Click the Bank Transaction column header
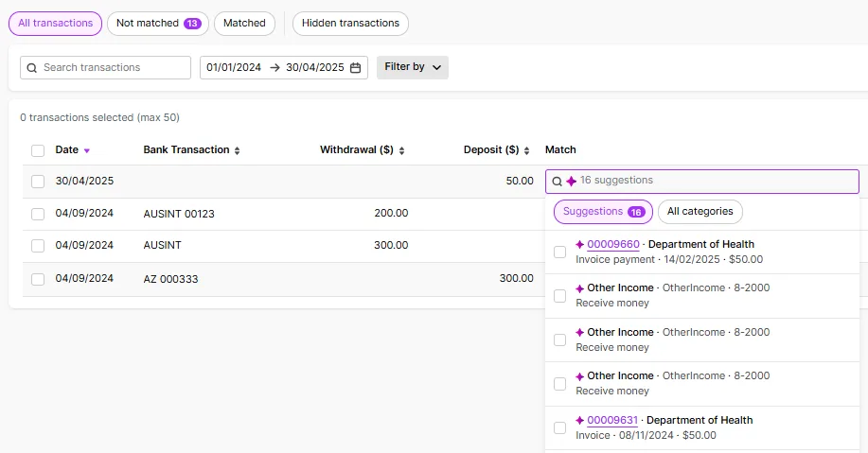The image size is (868, 453). [186, 149]
